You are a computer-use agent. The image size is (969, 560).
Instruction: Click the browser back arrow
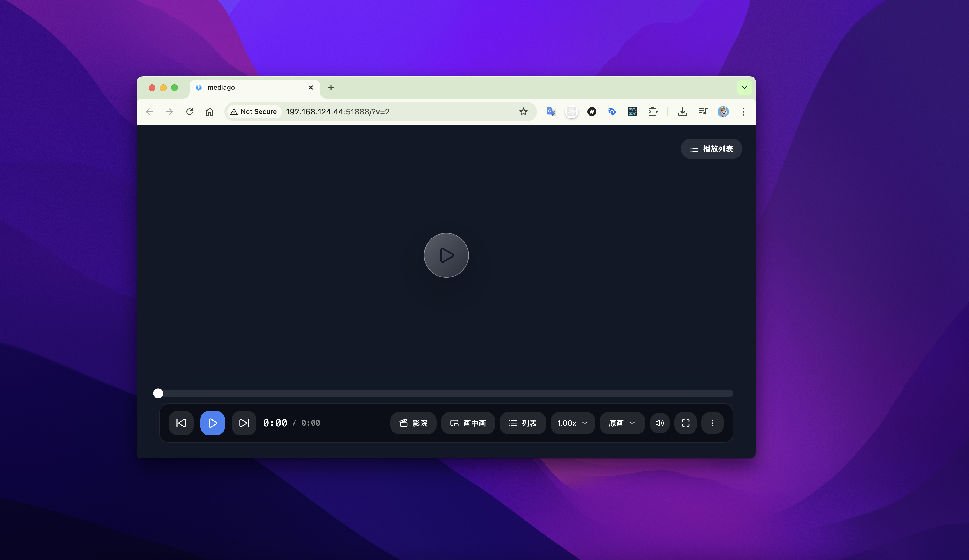click(x=150, y=112)
